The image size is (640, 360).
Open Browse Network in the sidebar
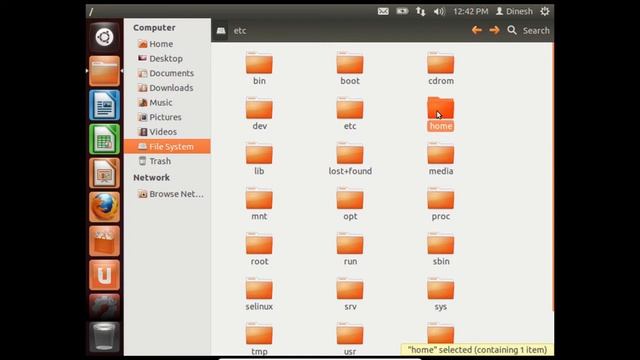167,194
